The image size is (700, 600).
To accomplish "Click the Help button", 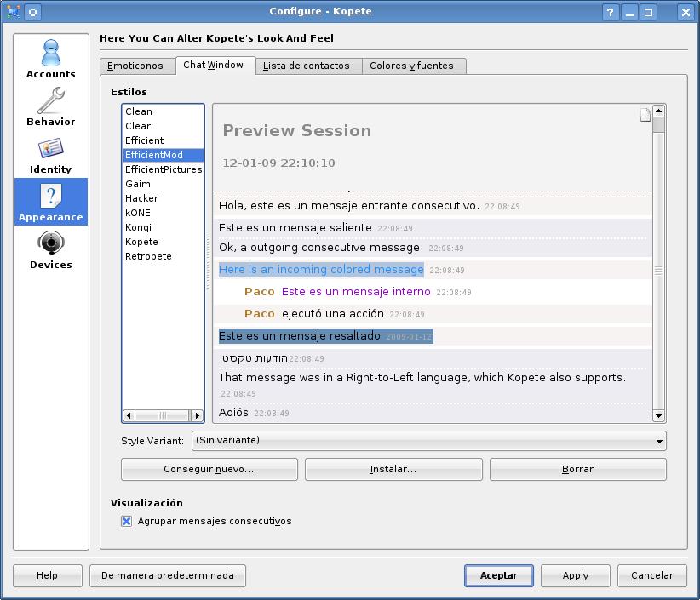I will [x=48, y=575].
